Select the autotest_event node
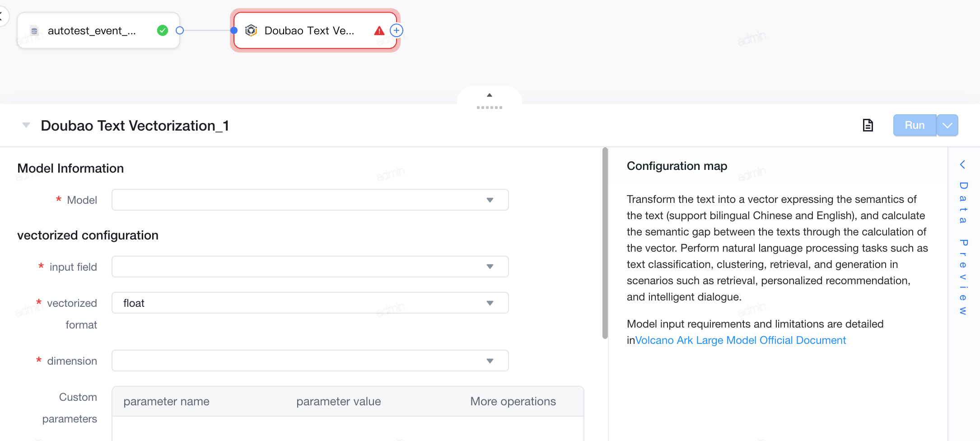Viewport: 980px width, 441px height. (98, 31)
